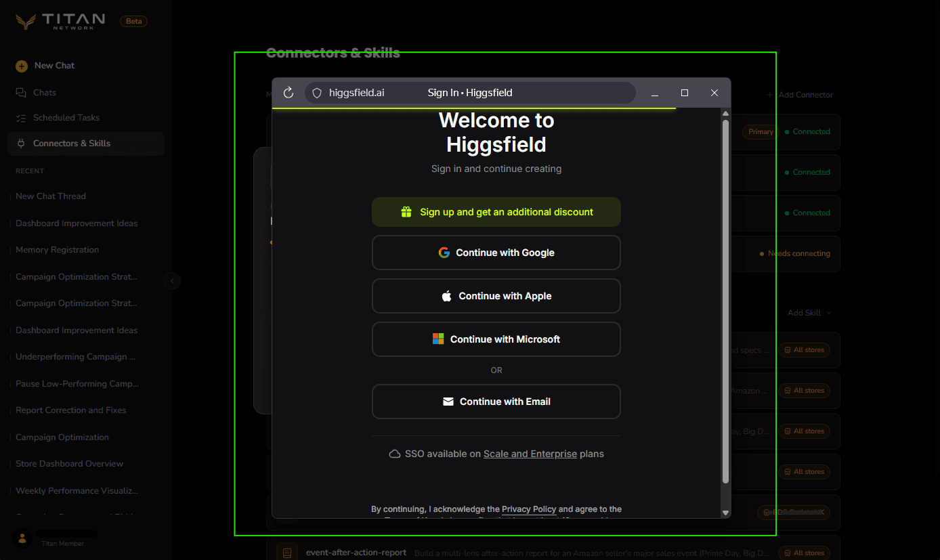Click the Microsoft logo icon
The width and height of the screenshot is (940, 560).
pos(438,339)
